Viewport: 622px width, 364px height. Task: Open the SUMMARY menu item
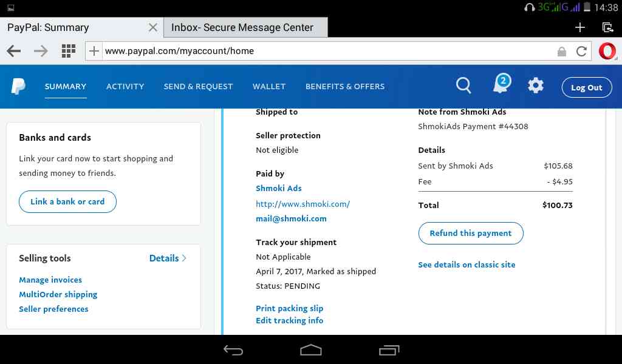click(66, 87)
